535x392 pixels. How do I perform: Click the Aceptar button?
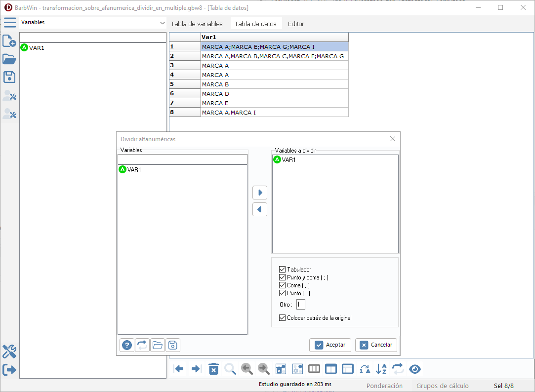pos(330,345)
